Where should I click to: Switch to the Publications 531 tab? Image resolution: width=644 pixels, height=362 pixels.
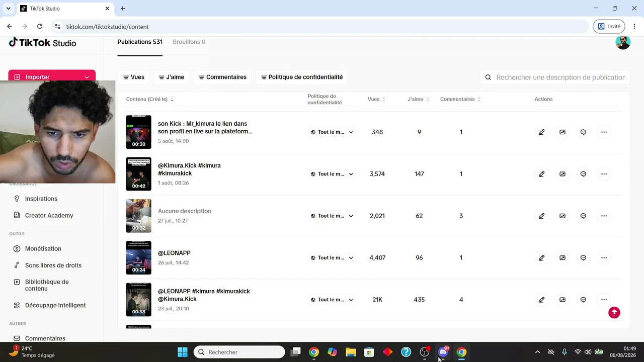click(x=140, y=42)
